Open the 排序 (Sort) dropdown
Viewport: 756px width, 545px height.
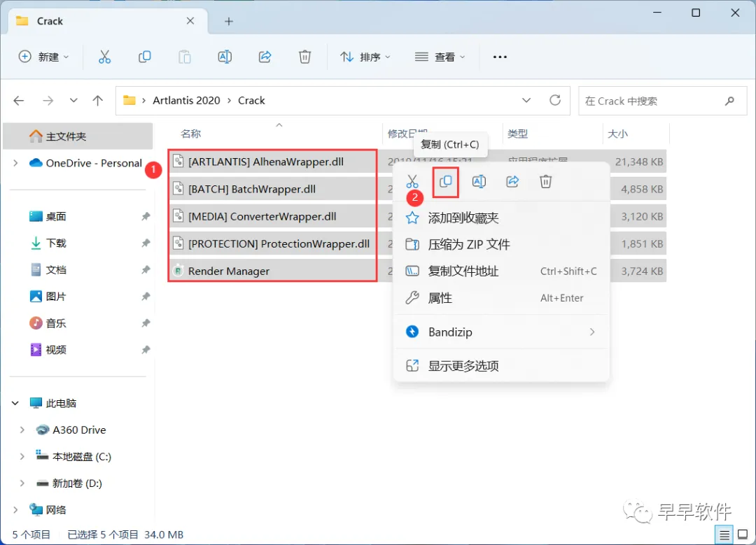[365, 57]
